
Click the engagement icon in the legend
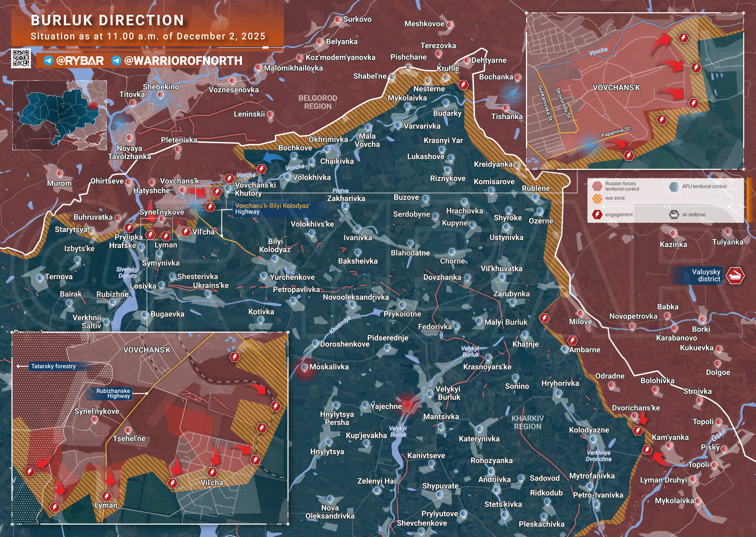[597, 215]
